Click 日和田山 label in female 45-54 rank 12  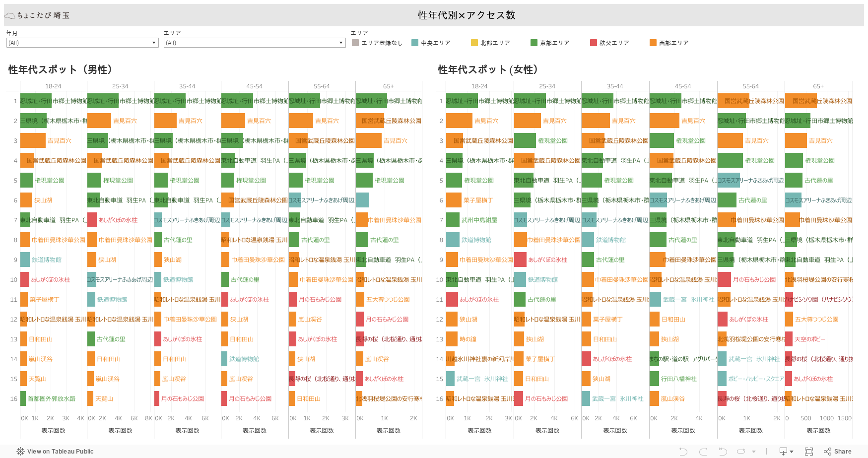(673, 319)
